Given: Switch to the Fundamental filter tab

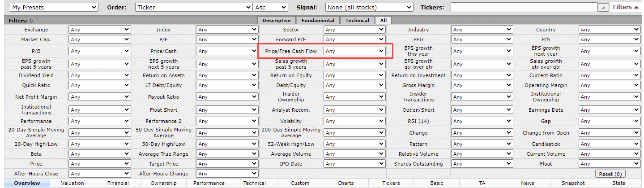Looking at the screenshot, I should [318, 20].
